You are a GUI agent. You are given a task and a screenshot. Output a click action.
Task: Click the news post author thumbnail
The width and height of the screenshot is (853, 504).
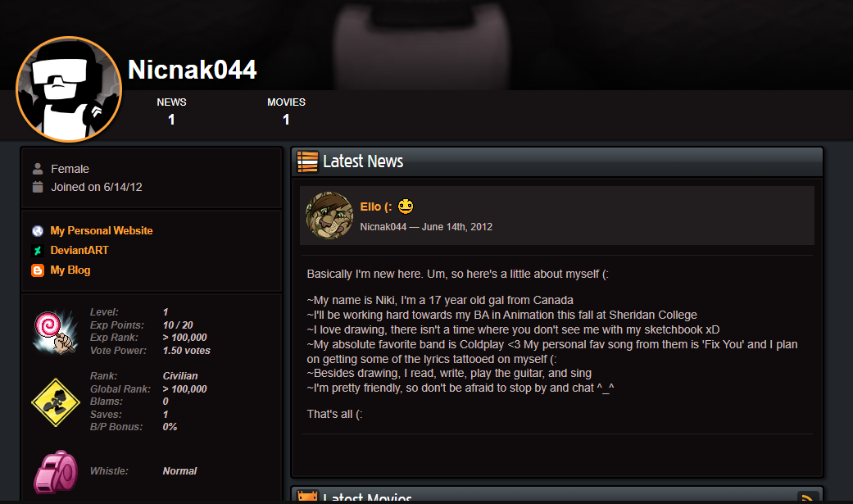[329, 216]
